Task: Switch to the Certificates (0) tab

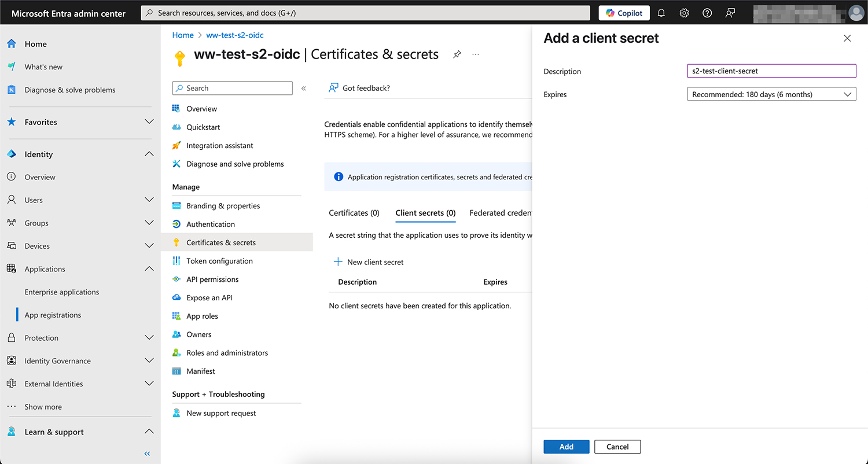Action: tap(354, 213)
